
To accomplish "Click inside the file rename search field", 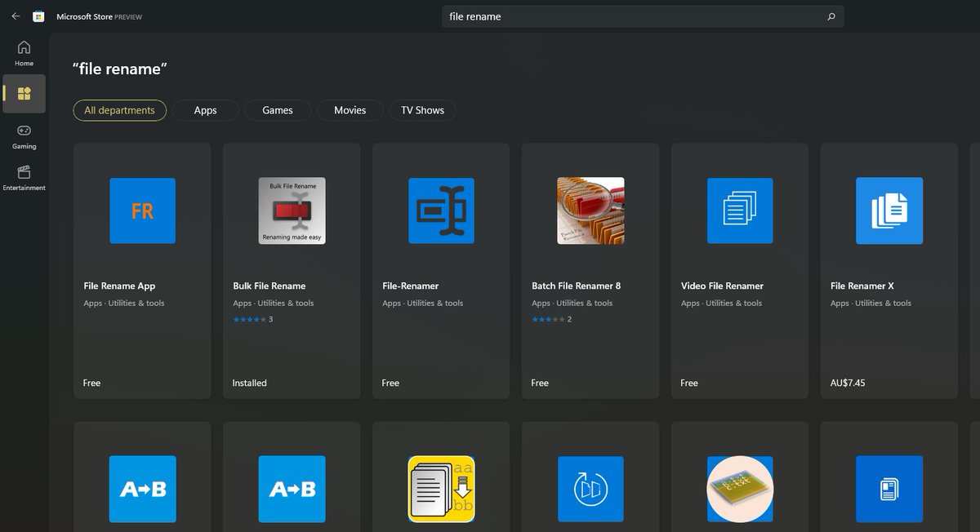I will [643, 16].
